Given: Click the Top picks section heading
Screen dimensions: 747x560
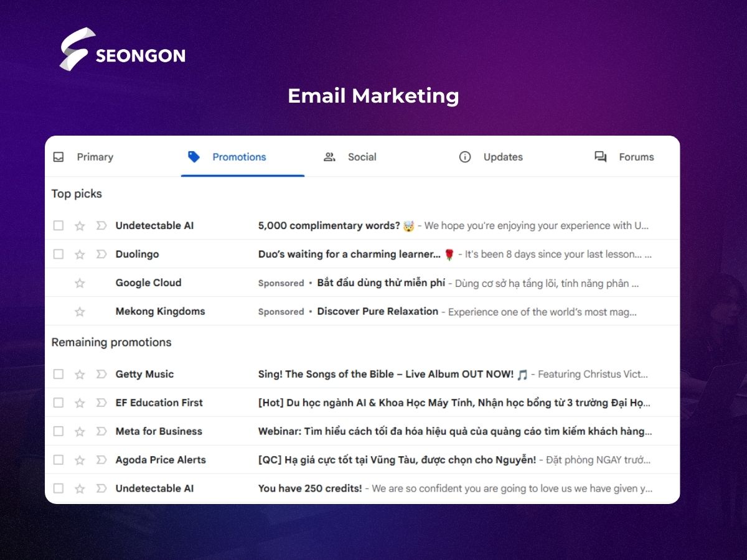Looking at the screenshot, I should [x=77, y=194].
